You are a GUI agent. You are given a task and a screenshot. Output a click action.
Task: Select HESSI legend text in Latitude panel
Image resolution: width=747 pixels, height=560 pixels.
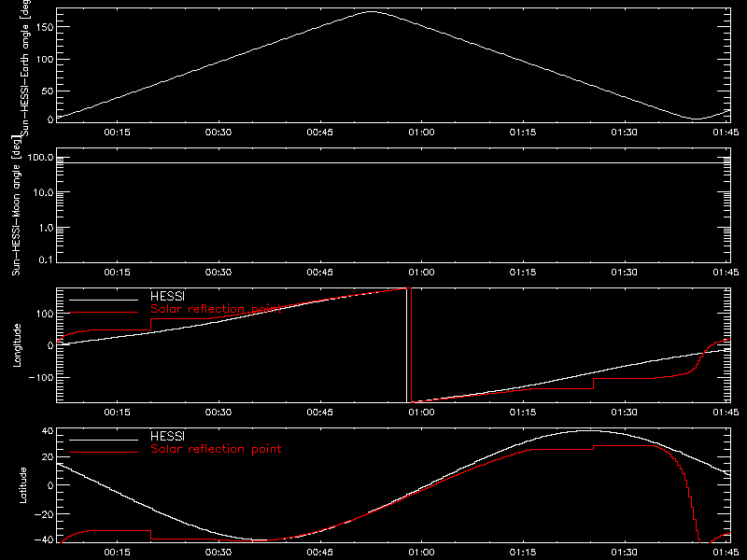167,436
